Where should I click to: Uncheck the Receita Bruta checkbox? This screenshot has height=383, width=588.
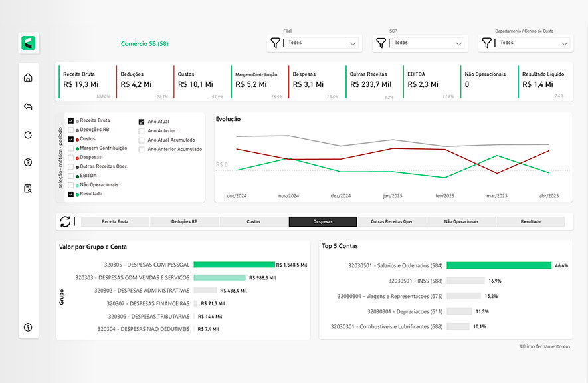pyautogui.click(x=71, y=121)
